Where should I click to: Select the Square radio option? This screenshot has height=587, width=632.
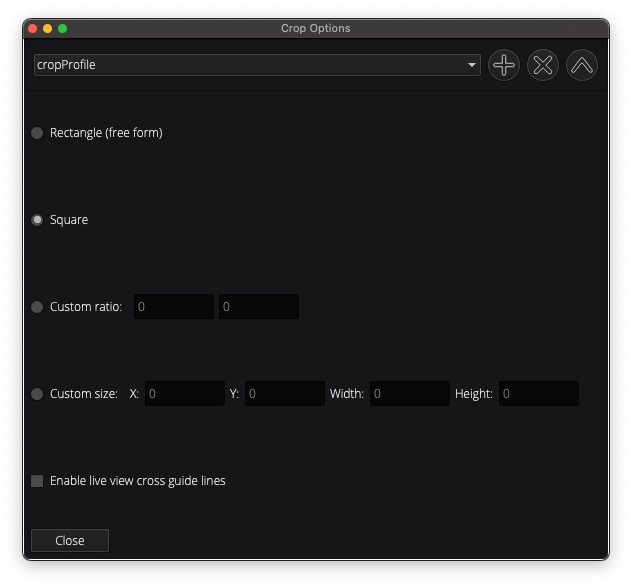(x=38, y=220)
